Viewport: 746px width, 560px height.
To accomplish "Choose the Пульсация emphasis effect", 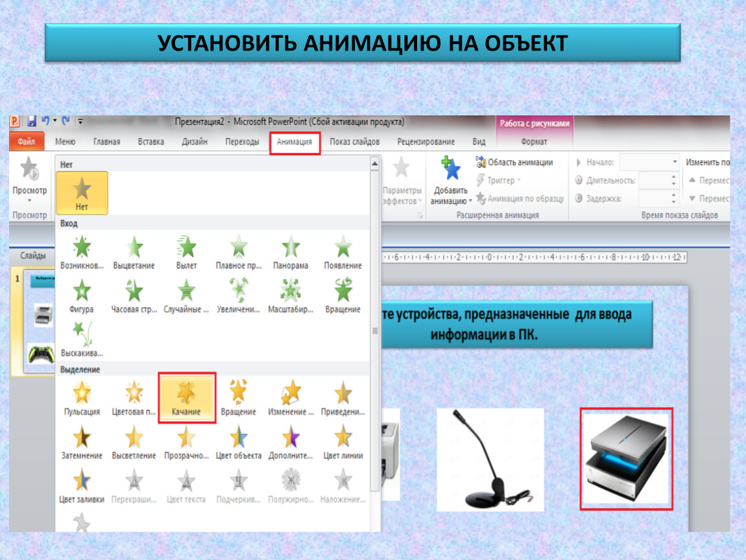I will (82, 397).
